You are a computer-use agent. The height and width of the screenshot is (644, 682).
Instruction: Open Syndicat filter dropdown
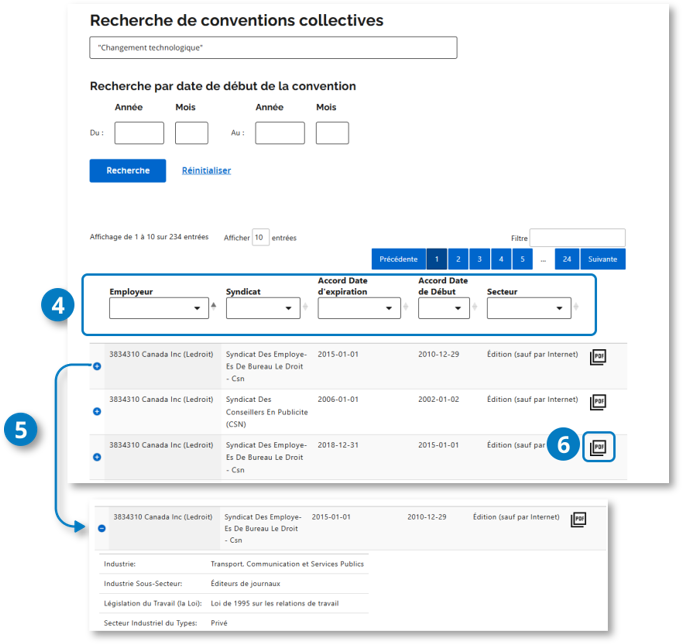pos(263,308)
